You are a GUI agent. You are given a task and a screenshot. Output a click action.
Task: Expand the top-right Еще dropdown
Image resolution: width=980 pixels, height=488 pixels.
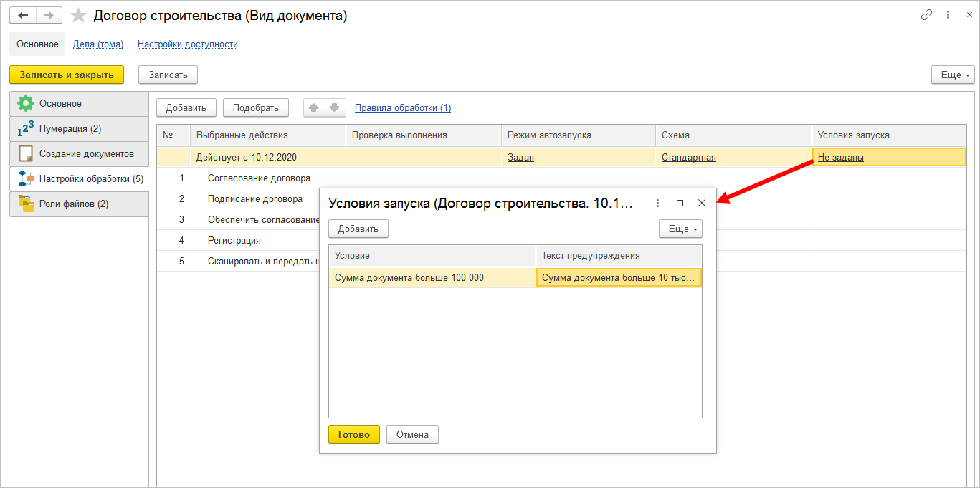(x=953, y=75)
